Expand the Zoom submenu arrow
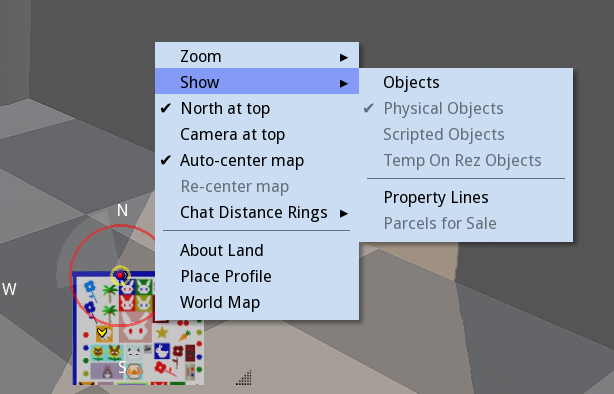 pos(344,58)
